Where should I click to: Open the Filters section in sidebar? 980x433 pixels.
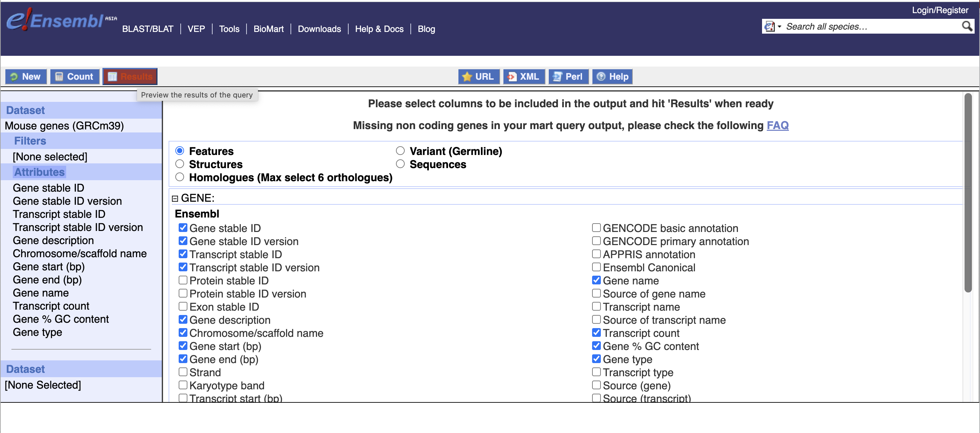[x=30, y=141]
